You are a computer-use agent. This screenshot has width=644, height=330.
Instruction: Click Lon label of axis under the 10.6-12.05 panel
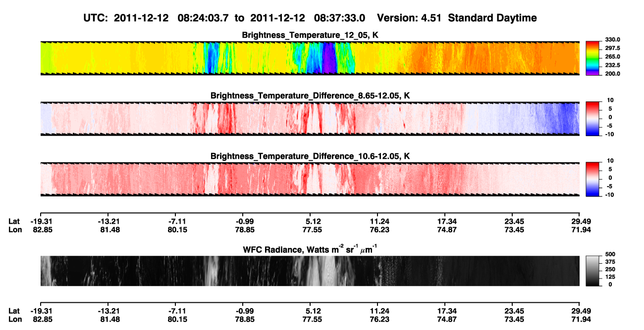(14, 230)
